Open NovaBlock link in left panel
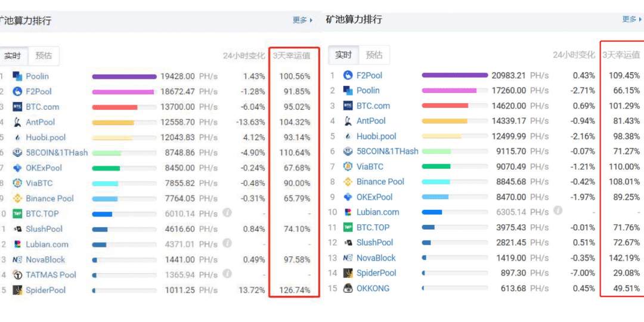This screenshot has width=644, height=322. pos(45,259)
